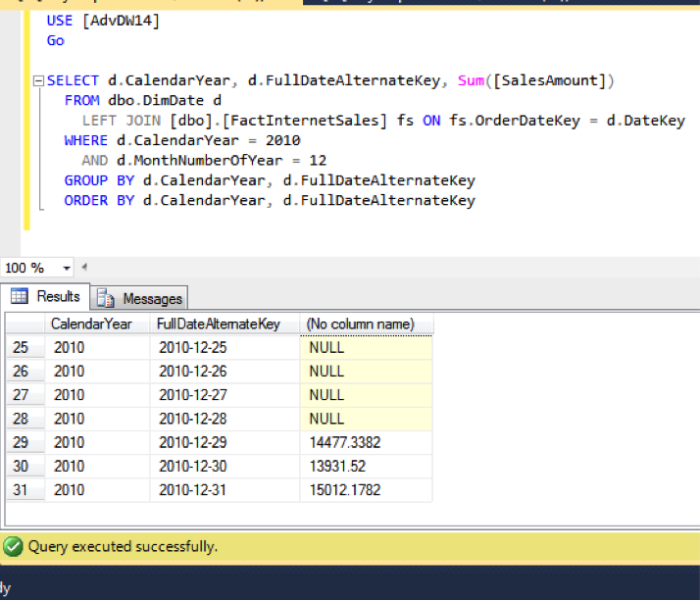Image resolution: width=700 pixels, height=601 pixels.
Task: Click the 13931.52 sales amount cell
Action: pyautogui.click(x=366, y=466)
